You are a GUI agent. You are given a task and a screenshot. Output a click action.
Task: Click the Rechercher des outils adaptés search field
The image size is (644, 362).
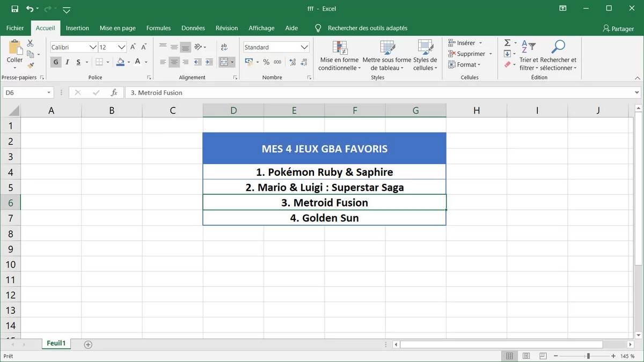point(368,28)
